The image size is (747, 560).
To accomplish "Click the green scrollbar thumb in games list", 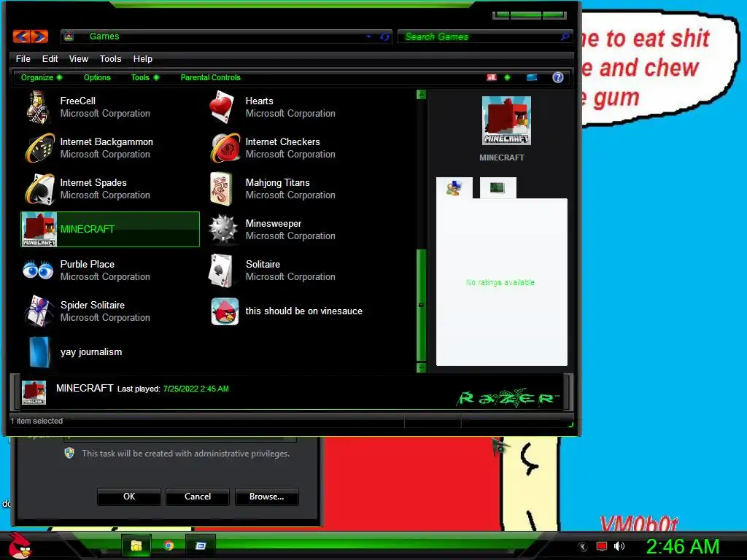I will coord(421,305).
